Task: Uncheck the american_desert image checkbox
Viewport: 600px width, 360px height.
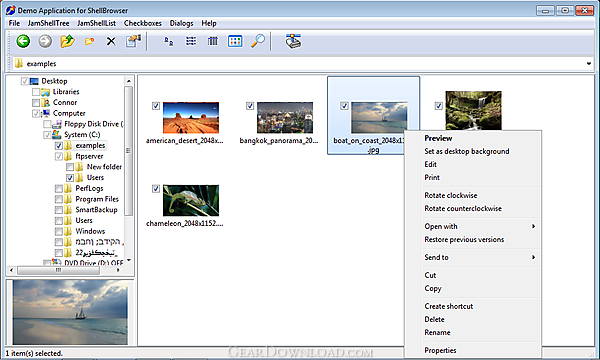Action: [x=156, y=106]
